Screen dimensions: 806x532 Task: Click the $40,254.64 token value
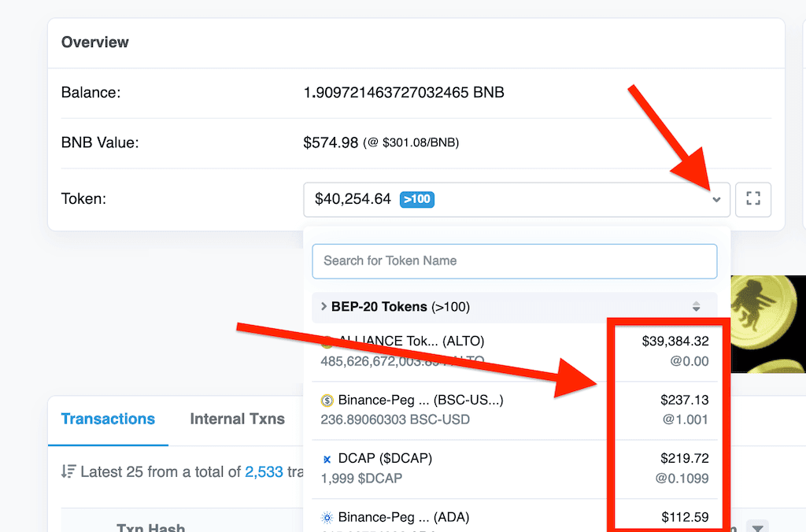click(353, 199)
